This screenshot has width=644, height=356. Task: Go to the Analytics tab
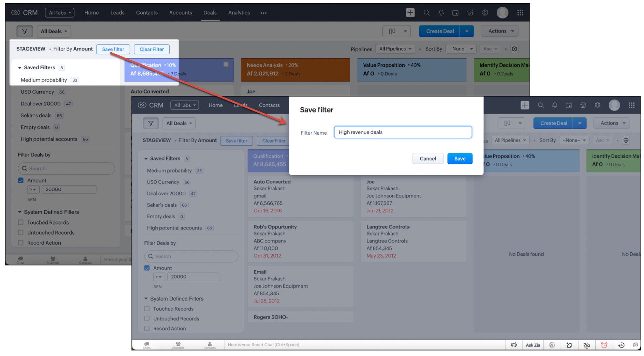click(x=239, y=13)
